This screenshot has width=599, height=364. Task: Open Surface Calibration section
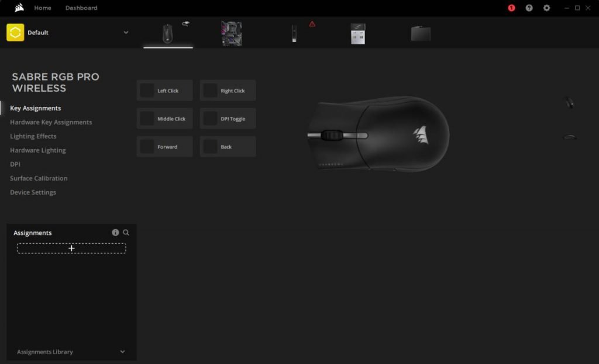39,178
